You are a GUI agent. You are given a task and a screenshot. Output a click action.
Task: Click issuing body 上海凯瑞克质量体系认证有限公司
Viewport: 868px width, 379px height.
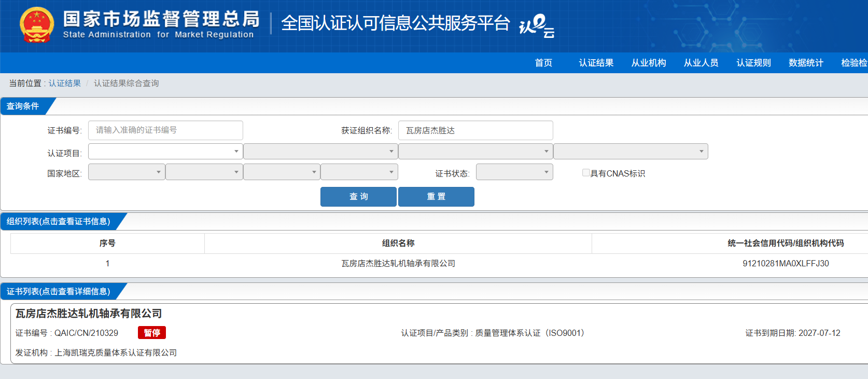coord(116,353)
